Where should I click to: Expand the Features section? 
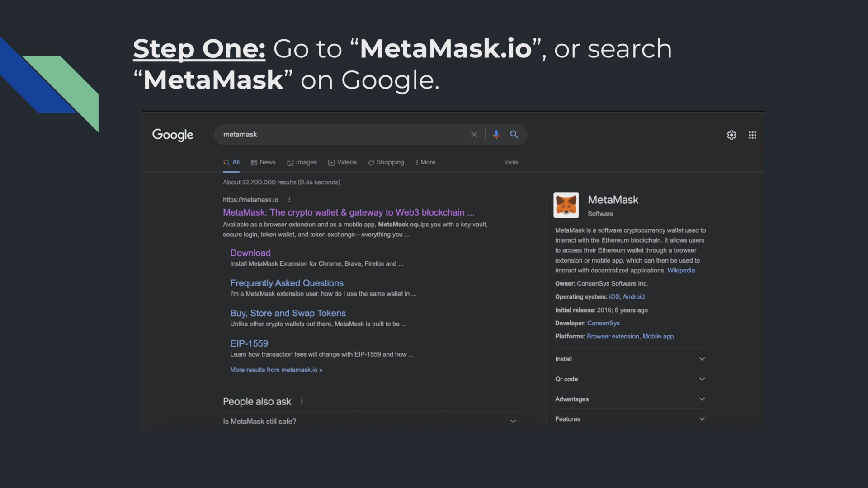702,419
